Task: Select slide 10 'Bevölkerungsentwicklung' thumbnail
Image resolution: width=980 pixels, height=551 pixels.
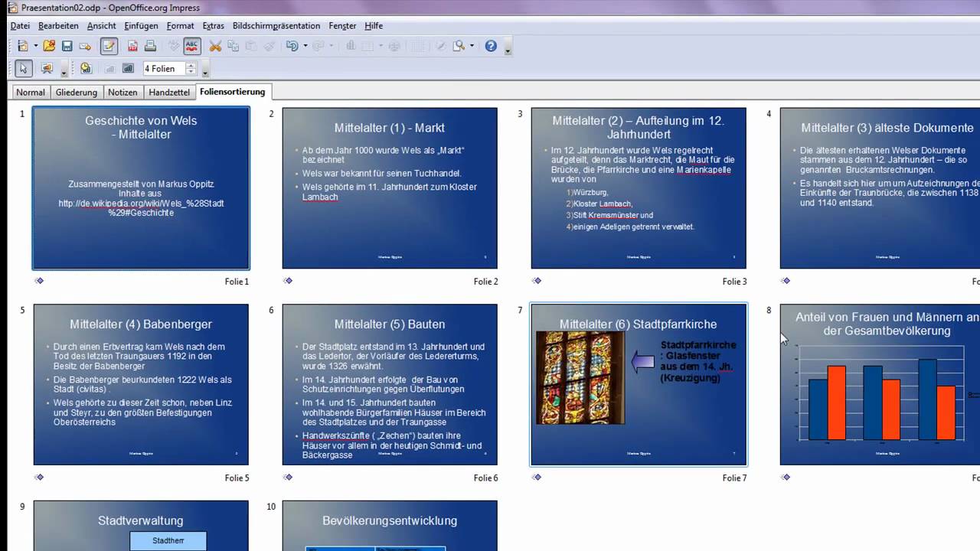Action: click(x=390, y=526)
